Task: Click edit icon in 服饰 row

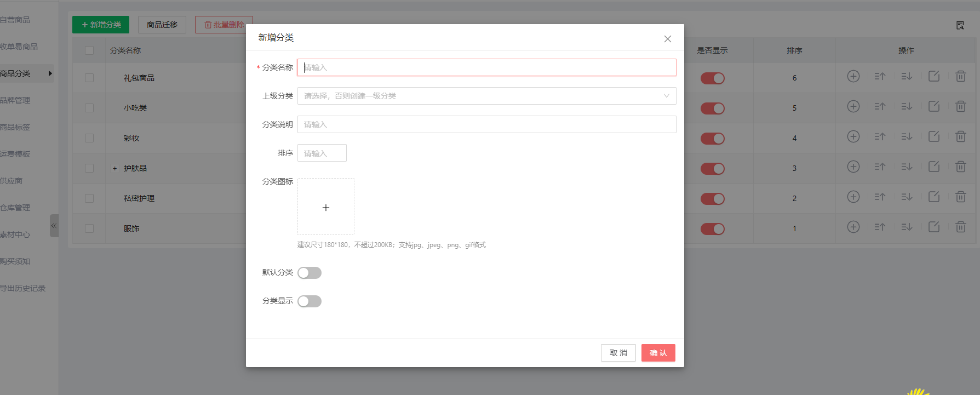Action: click(933, 227)
